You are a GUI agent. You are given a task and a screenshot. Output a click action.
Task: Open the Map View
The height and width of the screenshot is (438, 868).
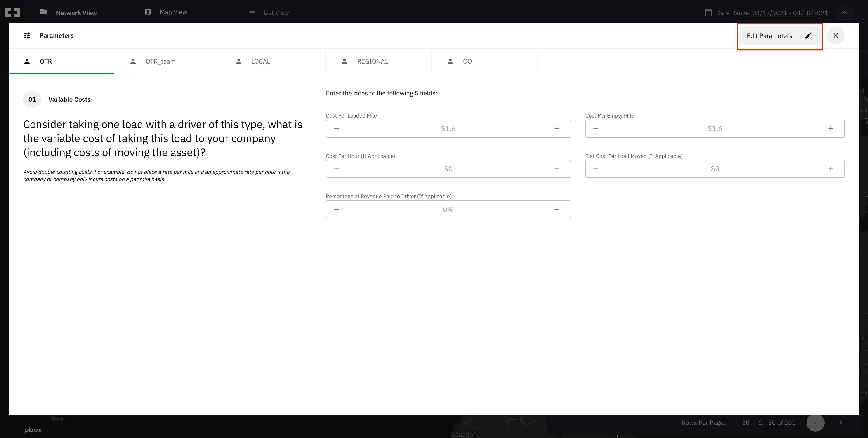(x=173, y=12)
